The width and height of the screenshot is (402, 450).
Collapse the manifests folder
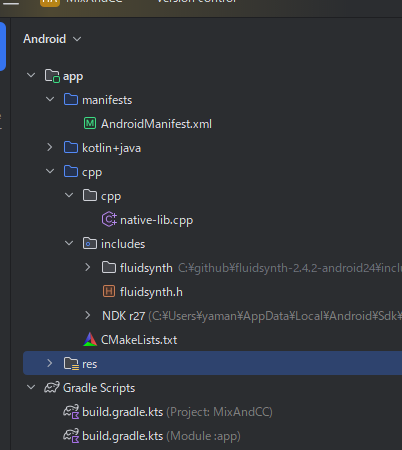[x=50, y=99]
